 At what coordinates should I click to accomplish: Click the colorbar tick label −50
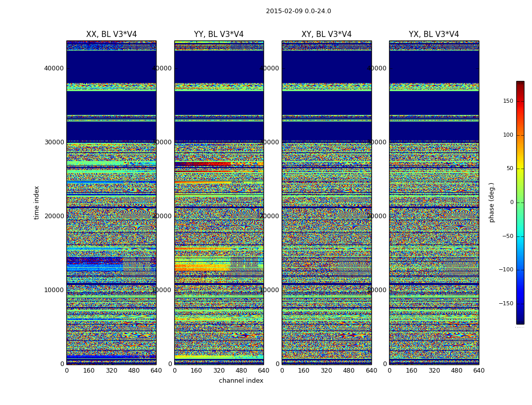point(508,236)
